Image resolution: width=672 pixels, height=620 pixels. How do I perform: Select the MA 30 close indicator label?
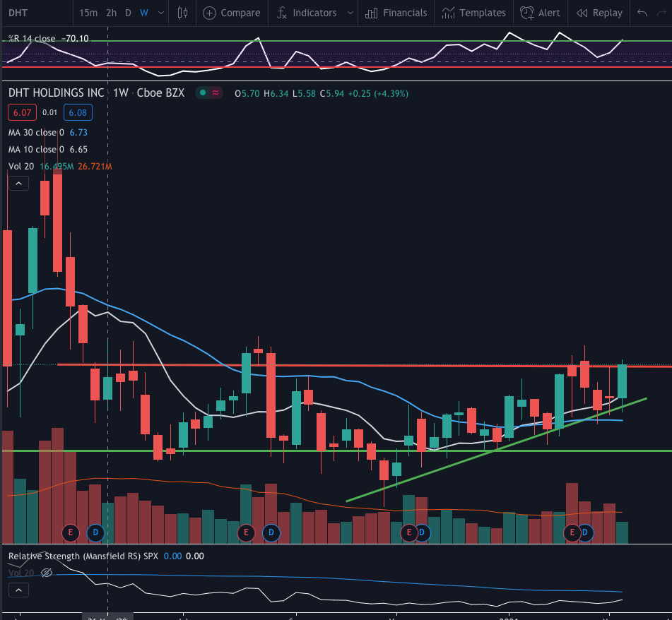click(36, 133)
